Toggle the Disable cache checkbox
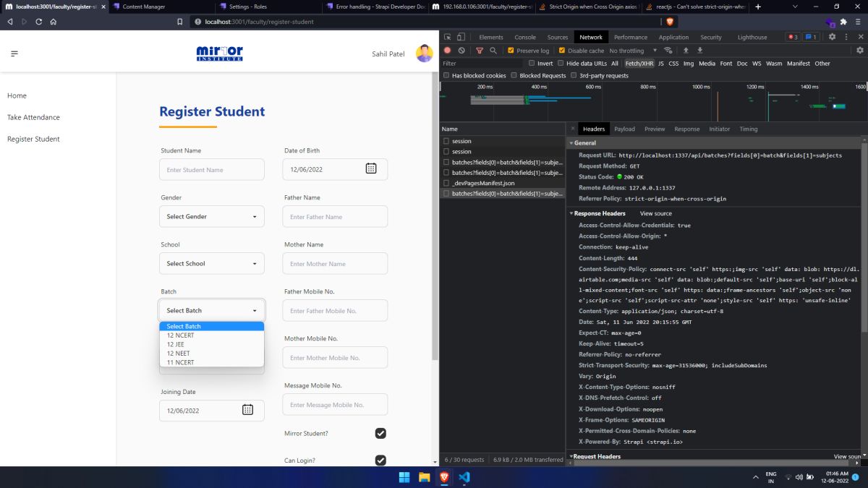 pos(562,51)
